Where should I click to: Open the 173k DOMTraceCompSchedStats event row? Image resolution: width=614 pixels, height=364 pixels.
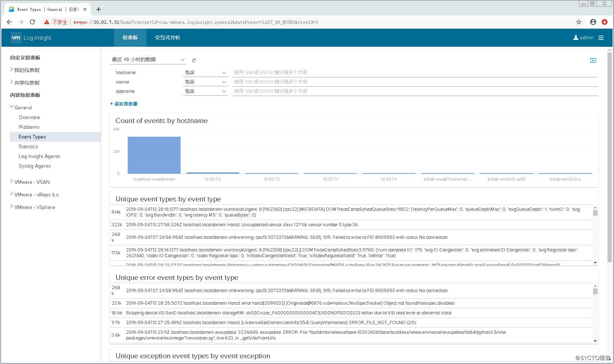tap(351, 253)
